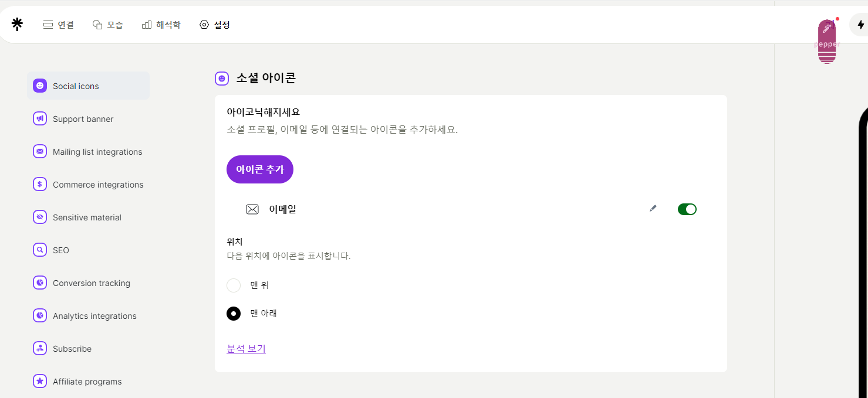
Task: Select the 맨 위 position option
Action: click(x=234, y=285)
